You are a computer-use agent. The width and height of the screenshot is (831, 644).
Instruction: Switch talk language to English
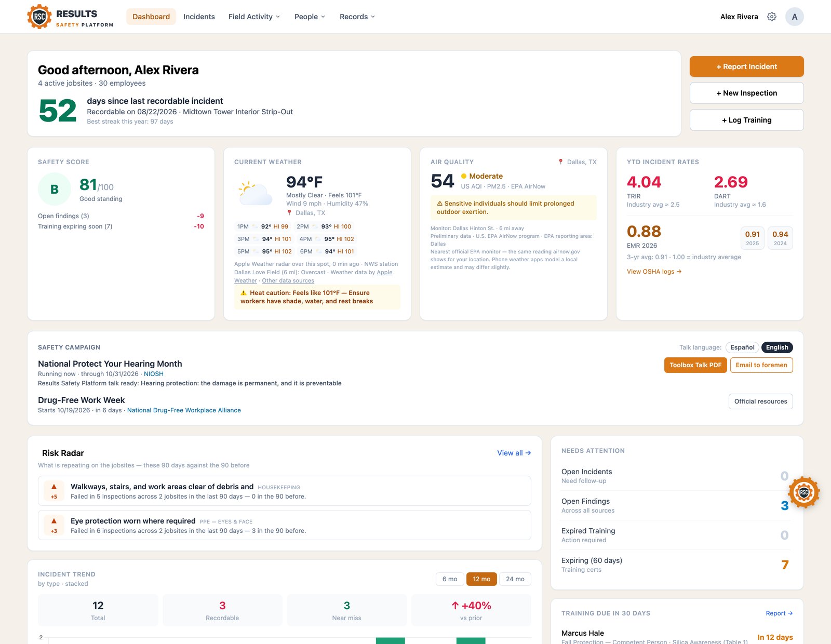[777, 347]
